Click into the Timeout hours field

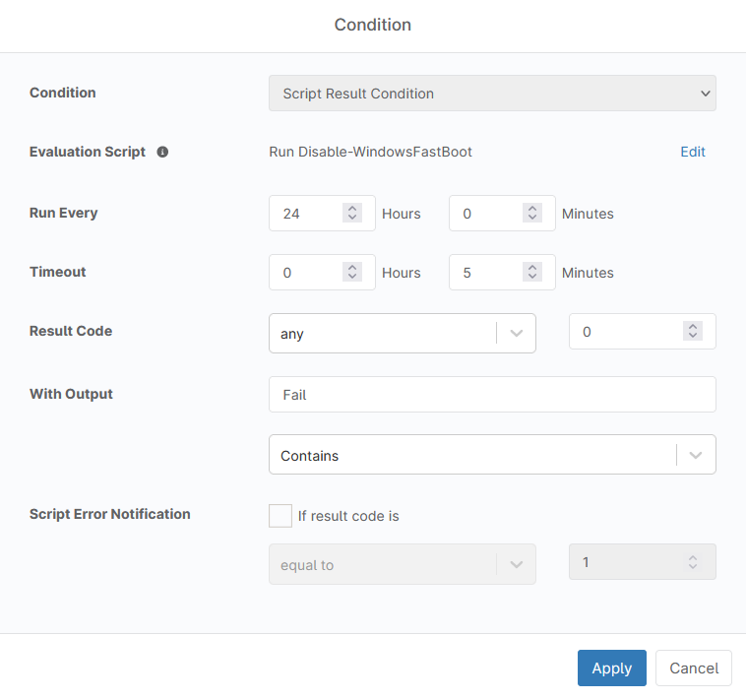pos(305,273)
